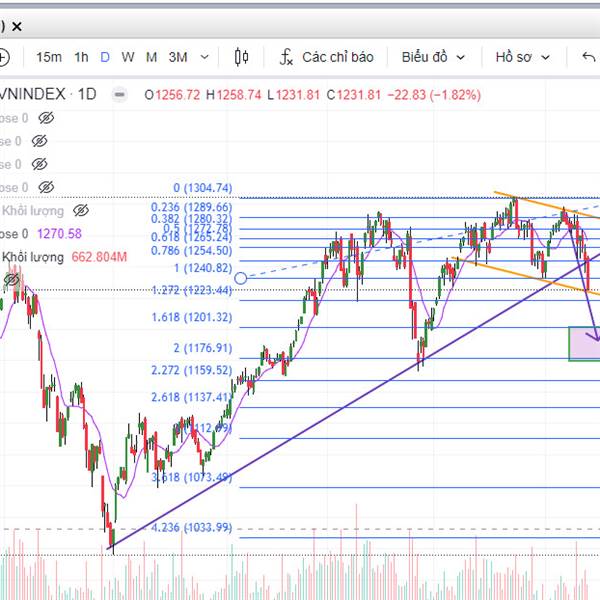Toggle eye icon directly above hidden Khối lượng row

[45, 187]
